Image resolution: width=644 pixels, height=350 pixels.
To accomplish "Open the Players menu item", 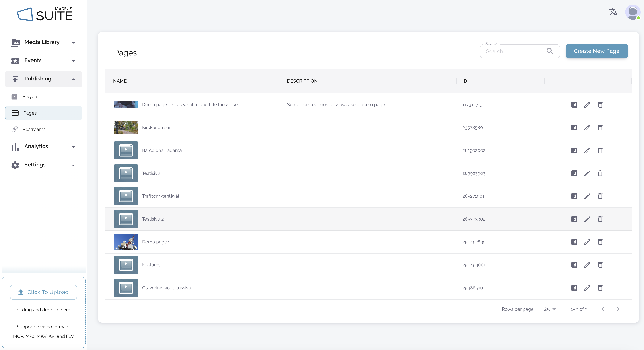I will [30, 96].
